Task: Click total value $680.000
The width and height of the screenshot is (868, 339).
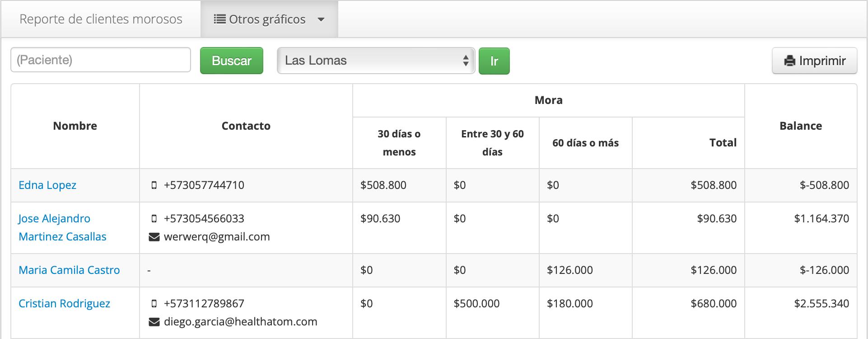Action: pyautogui.click(x=714, y=304)
